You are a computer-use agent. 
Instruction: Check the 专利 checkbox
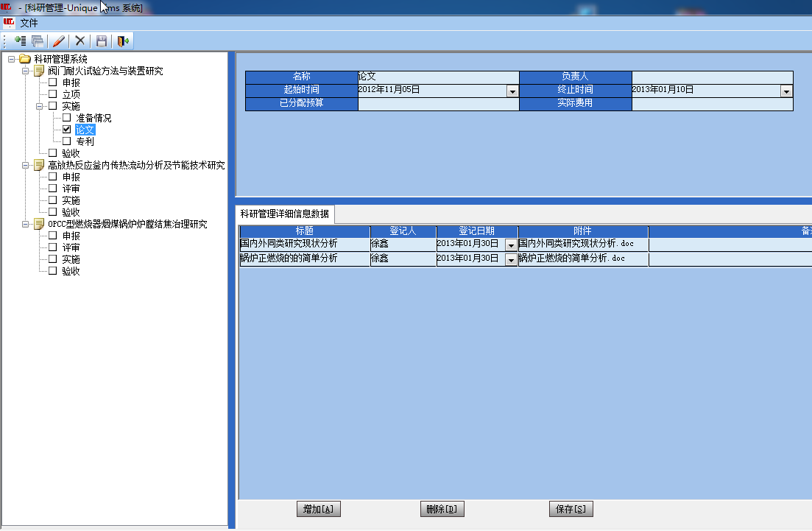pos(67,141)
